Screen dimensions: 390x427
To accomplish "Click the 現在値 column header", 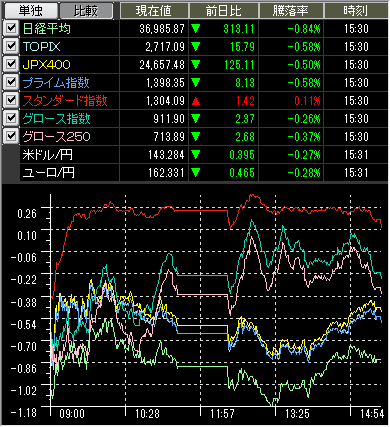I will coord(154,11).
